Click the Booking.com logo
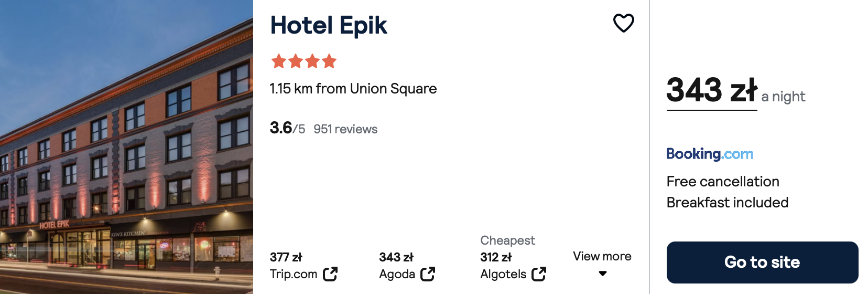868x294 pixels. [x=710, y=154]
